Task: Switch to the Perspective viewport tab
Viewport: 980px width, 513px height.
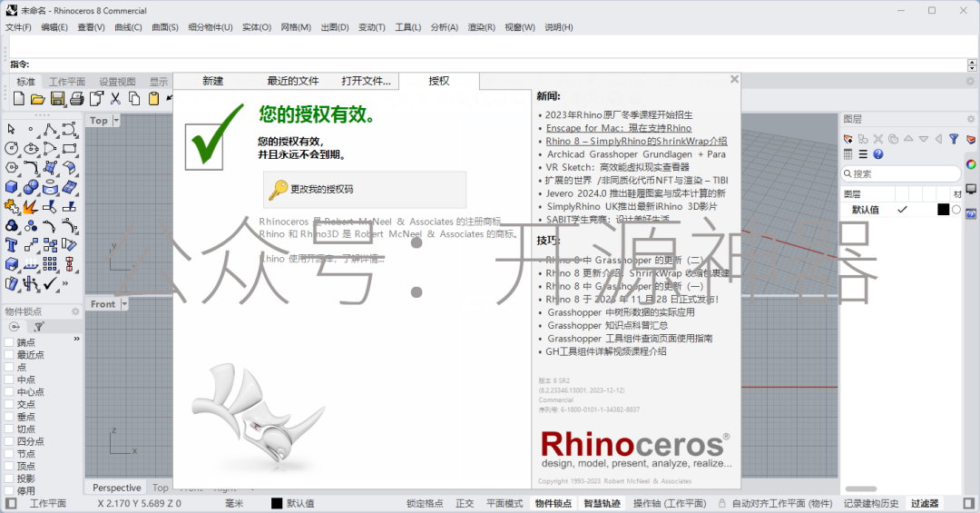Action: (x=117, y=488)
